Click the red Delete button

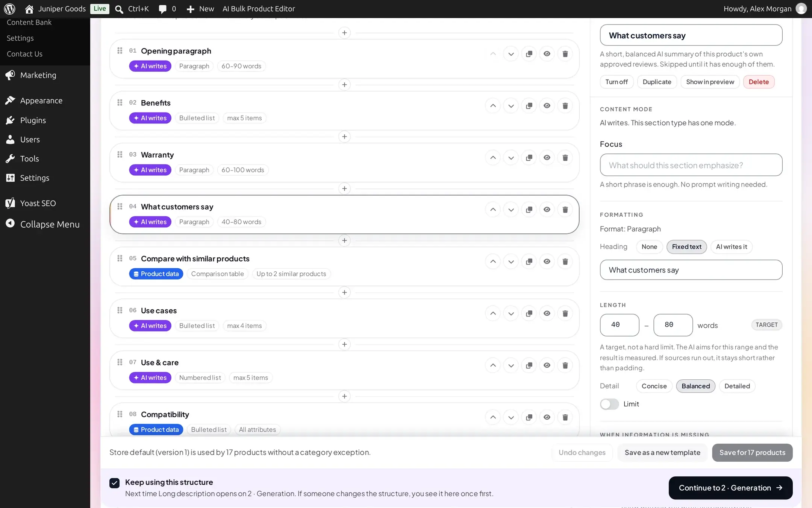(759, 82)
